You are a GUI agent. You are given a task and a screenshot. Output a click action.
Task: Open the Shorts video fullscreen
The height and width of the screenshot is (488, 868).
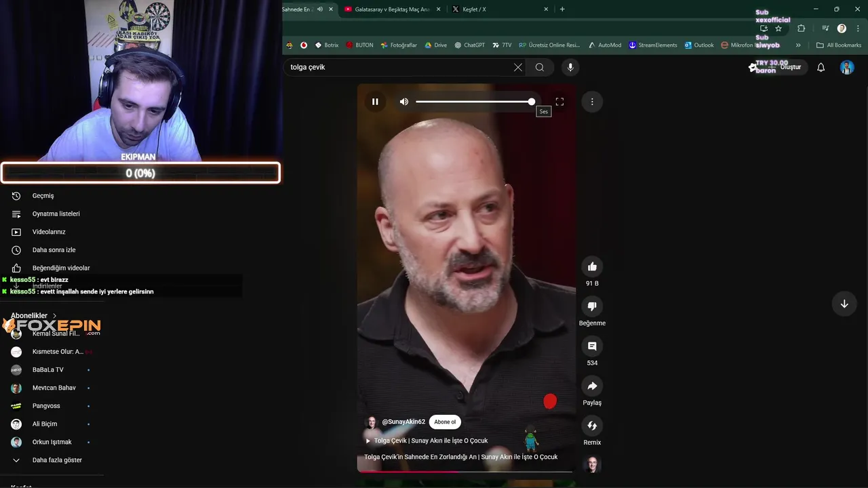559,102
